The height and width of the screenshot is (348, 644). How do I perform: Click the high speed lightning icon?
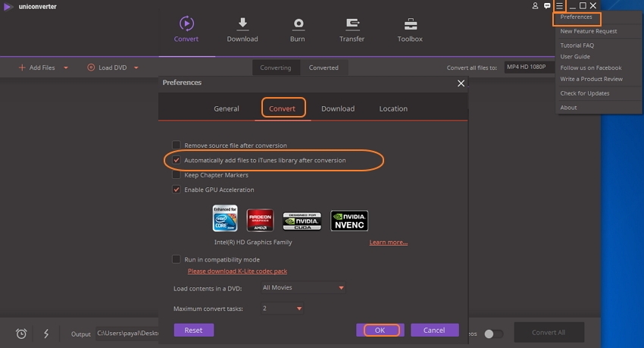(x=46, y=334)
